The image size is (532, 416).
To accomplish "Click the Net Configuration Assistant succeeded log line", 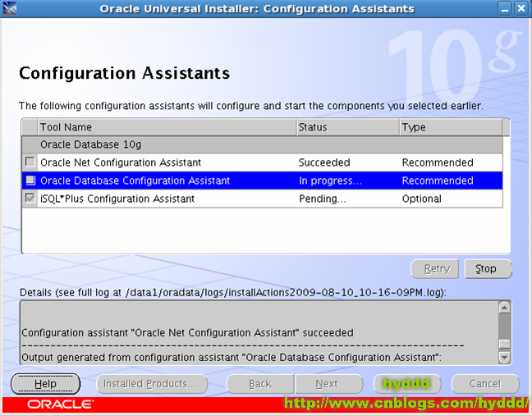I will pyautogui.click(x=187, y=332).
